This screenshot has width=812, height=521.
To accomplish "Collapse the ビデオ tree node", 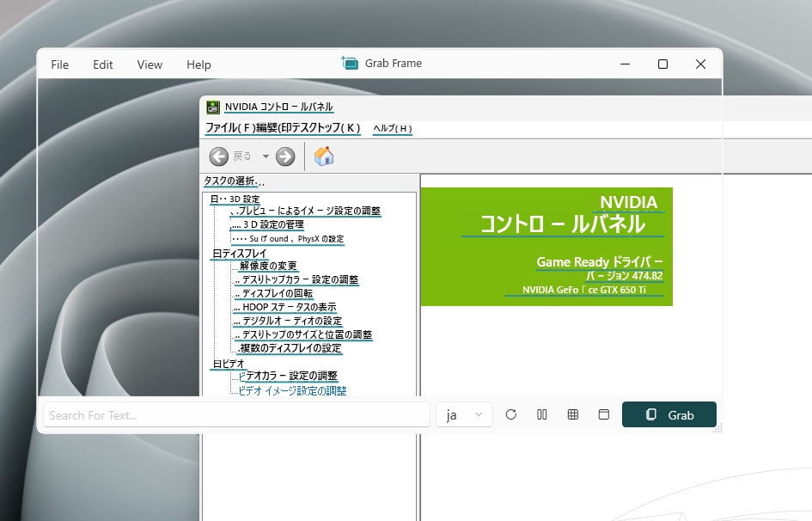I will pyautogui.click(x=217, y=364).
